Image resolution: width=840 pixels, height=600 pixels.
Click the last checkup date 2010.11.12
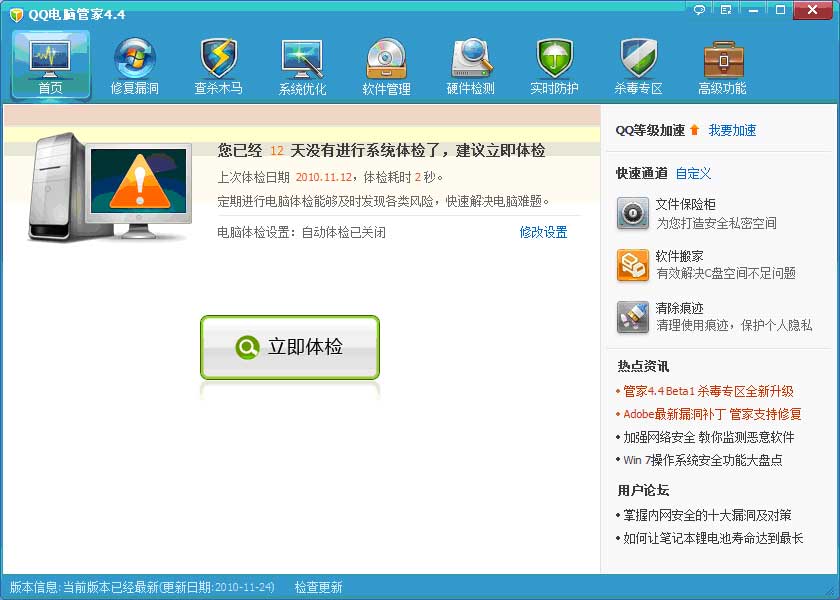coord(324,177)
